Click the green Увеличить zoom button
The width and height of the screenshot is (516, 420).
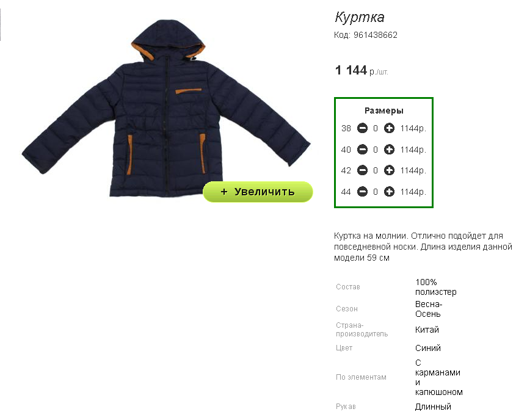coord(258,192)
